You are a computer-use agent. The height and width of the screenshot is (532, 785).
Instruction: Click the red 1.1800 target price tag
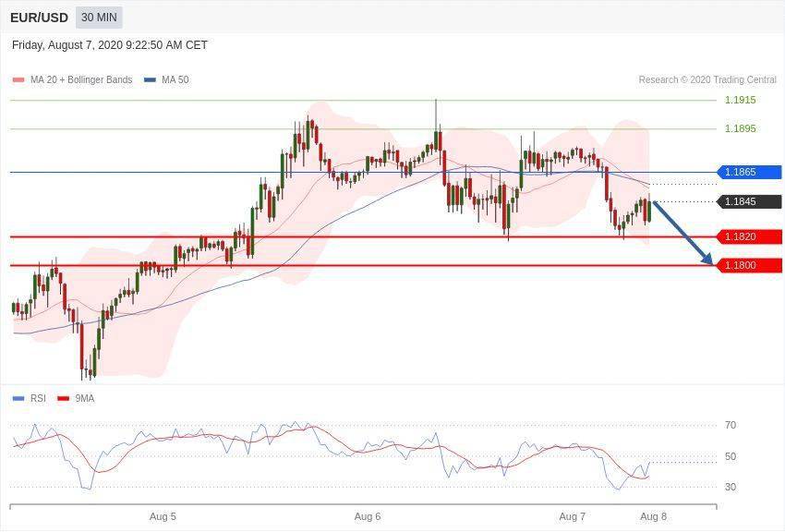(x=749, y=265)
